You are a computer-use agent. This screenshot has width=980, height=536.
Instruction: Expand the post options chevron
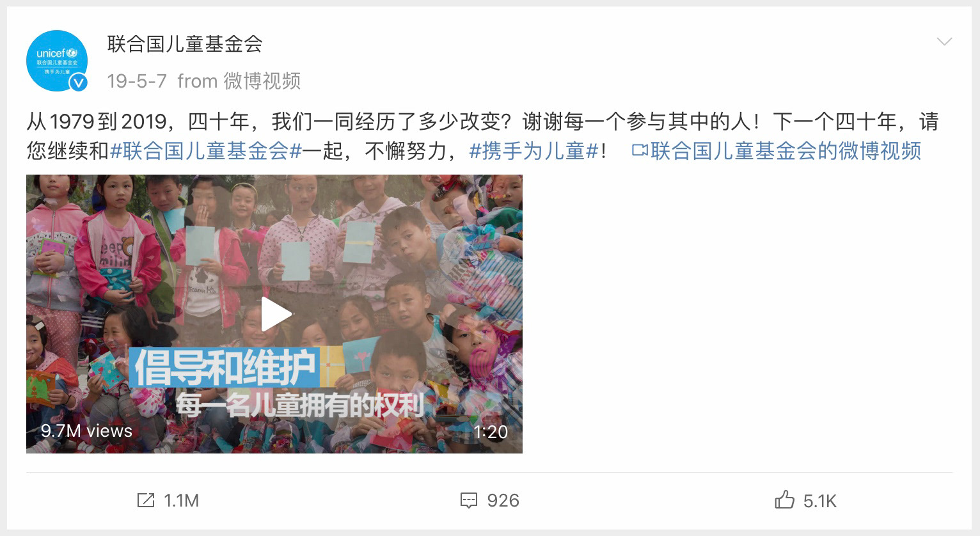coord(944,42)
